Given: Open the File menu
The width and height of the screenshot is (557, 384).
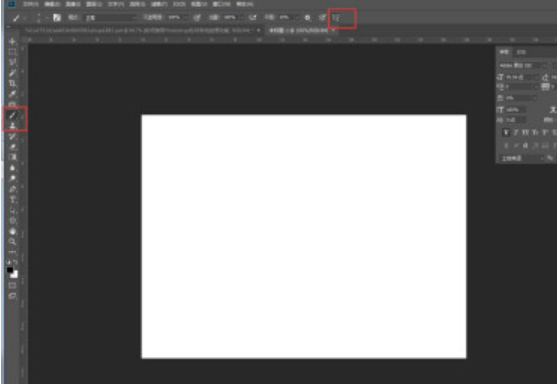Looking at the screenshot, I should click(31, 4).
